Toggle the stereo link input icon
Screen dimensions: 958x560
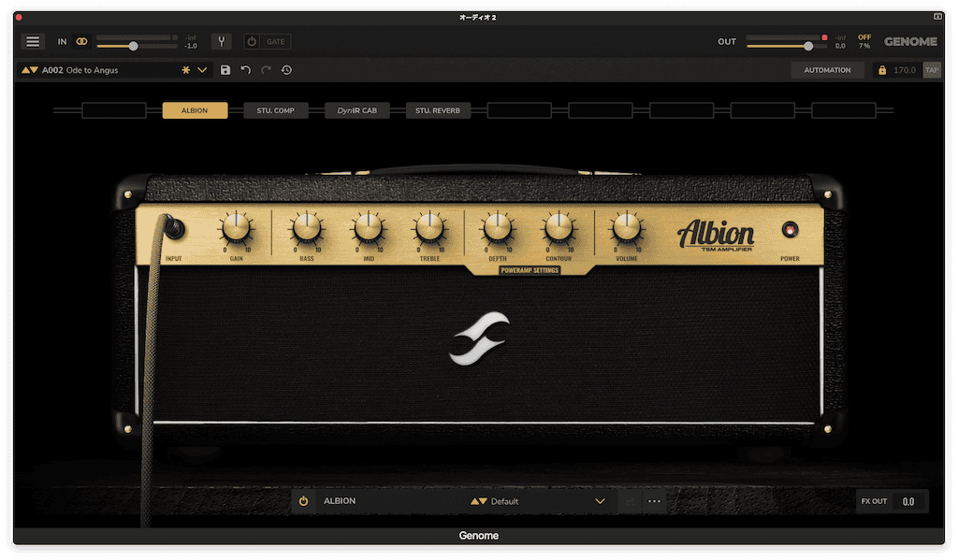(81, 41)
